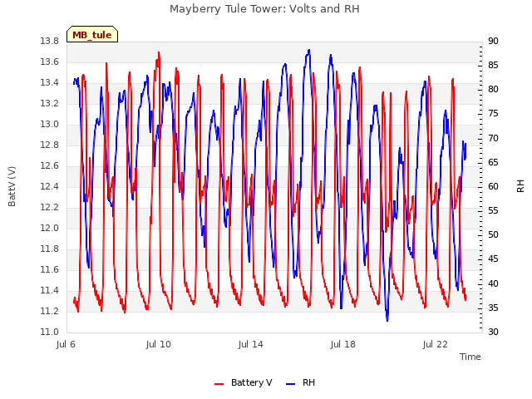Click the lowest blue RH dip below 35

(x=387, y=319)
